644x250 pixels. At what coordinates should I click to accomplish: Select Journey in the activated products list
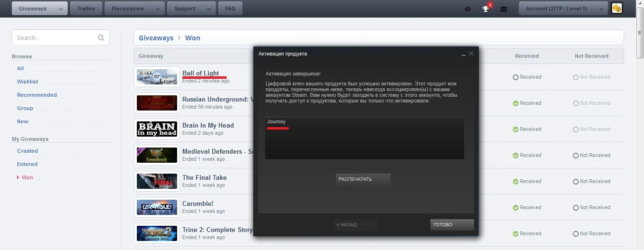coord(277,122)
